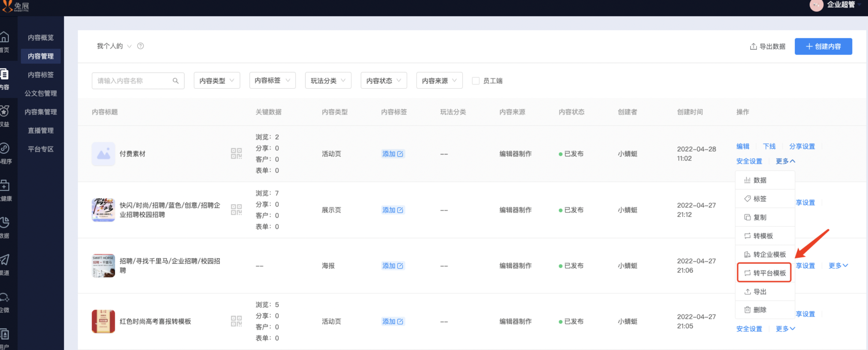868x350 pixels.
Task: Open the 玩法分类 filter dropdown
Action: [x=328, y=81]
